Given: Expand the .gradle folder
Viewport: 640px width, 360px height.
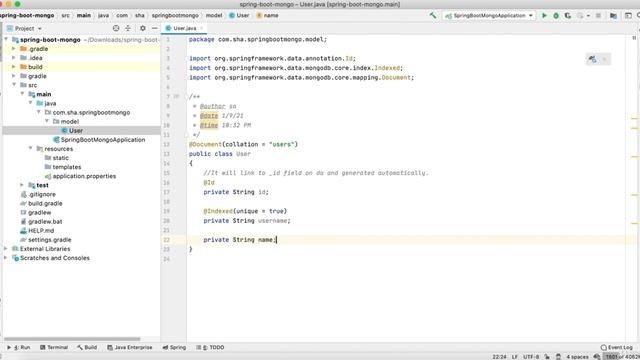Looking at the screenshot, I should [x=14, y=49].
